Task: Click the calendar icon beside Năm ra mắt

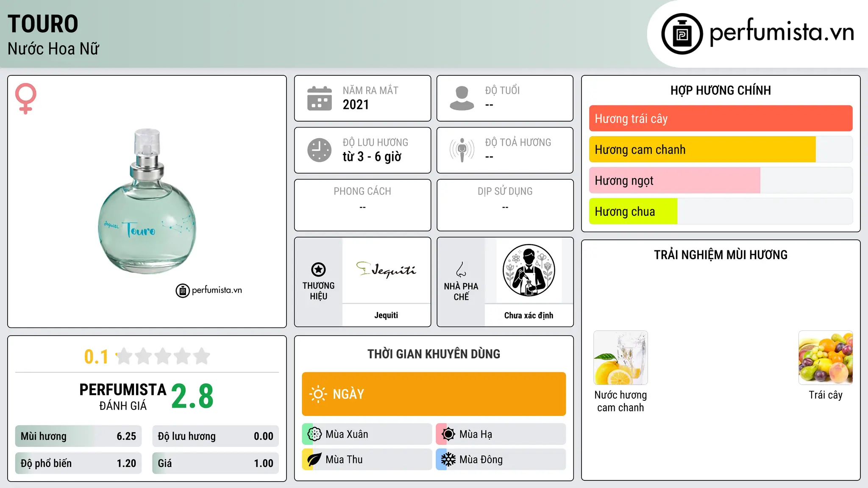Action: click(x=320, y=98)
